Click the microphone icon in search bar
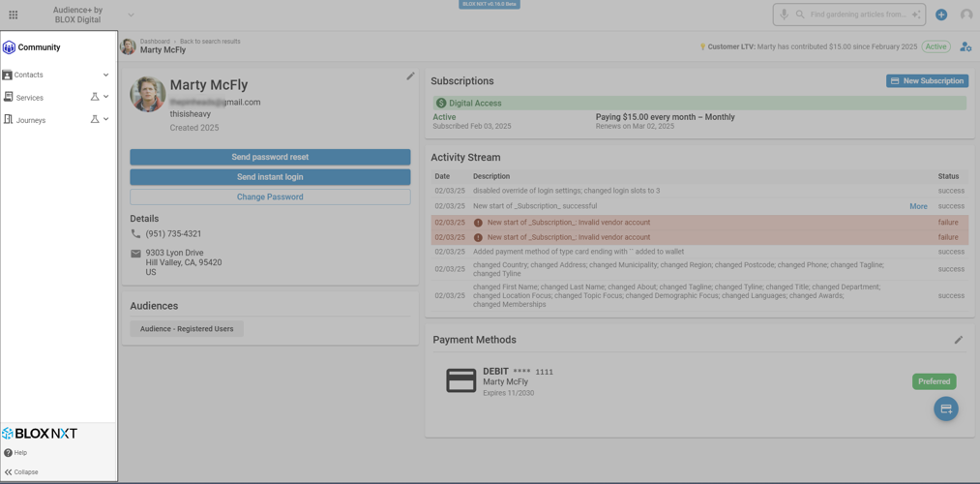This screenshot has height=484, width=980. click(x=784, y=15)
